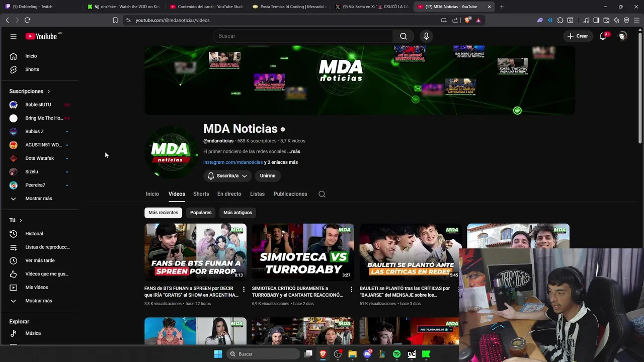Viewport: 644px width, 362px height.
Task: Select the Más antiguos filter chip
Action: tap(237, 213)
